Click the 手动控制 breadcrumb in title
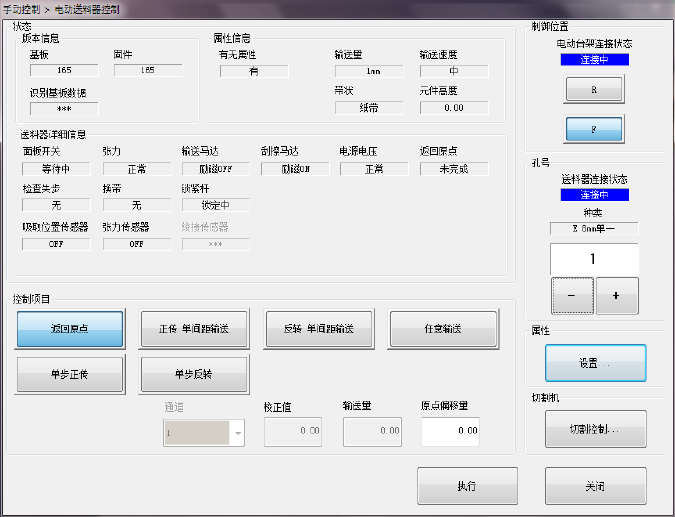Viewport: 675px width, 517px height. (x=22, y=9)
